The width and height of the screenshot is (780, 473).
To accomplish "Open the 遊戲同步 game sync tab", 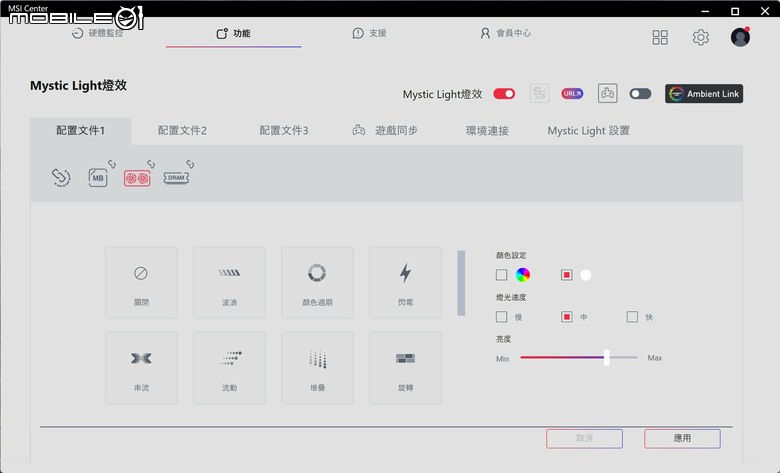I will [386, 131].
